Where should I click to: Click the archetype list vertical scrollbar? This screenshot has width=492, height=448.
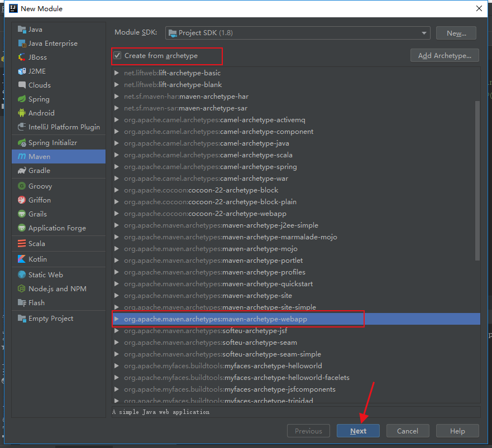pos(477,180)
